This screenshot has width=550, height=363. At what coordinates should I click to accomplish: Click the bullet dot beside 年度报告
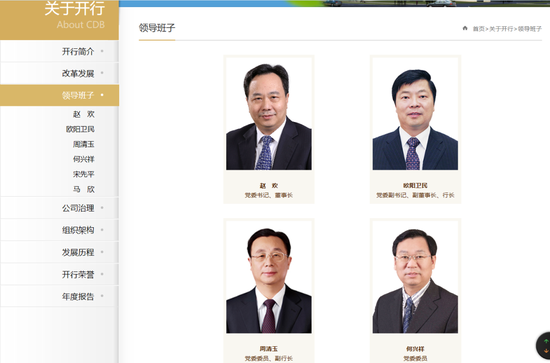click(x=102, y=296)
